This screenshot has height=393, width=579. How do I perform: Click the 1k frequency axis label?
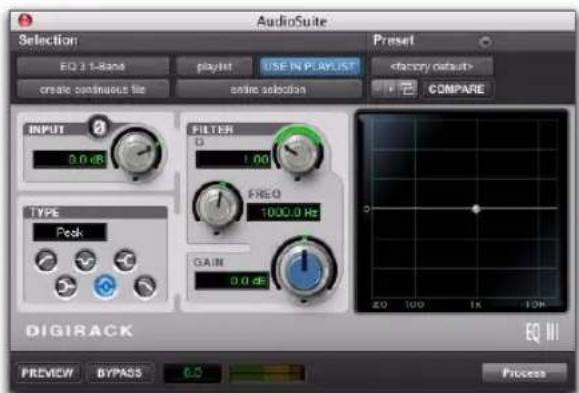(476, 305)
